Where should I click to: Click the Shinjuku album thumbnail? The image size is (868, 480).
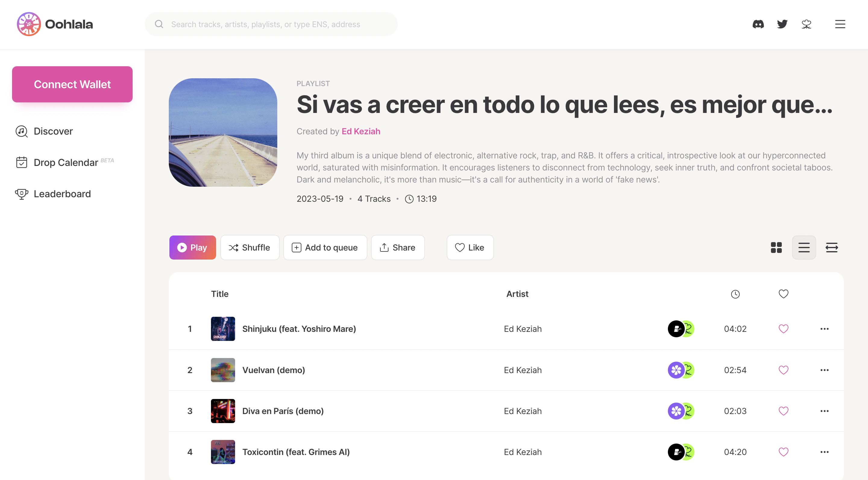(x=223, y=329)
